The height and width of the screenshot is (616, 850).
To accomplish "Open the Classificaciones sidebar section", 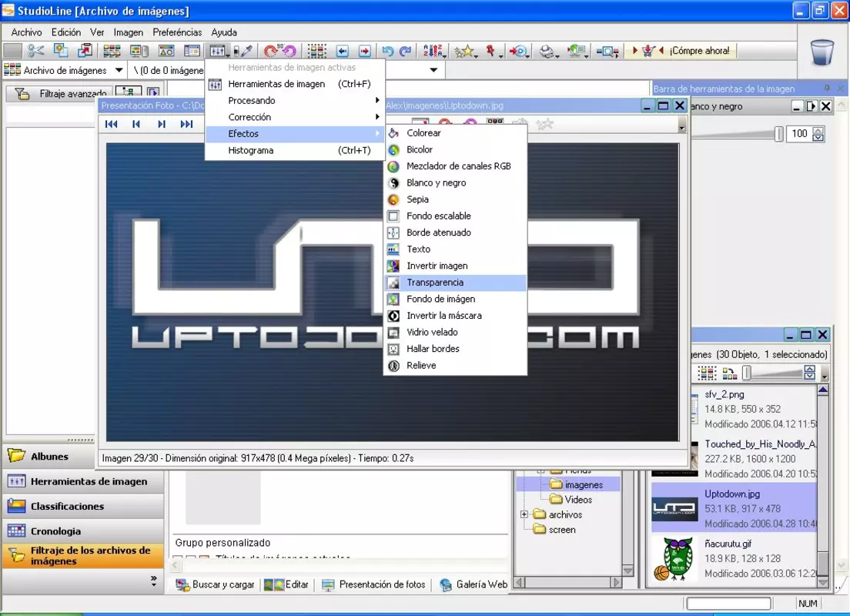I will pos(83,507).
